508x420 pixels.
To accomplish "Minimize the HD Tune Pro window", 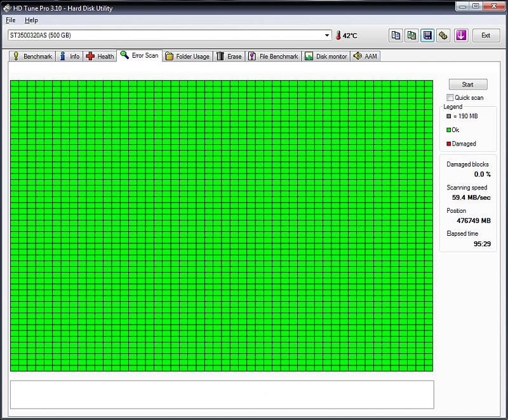I will coord(463,6).
